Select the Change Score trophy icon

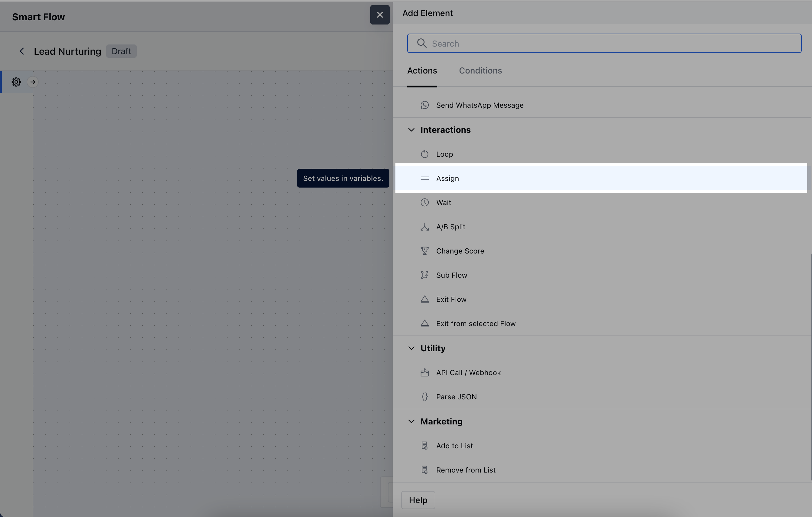coord(424,250)
